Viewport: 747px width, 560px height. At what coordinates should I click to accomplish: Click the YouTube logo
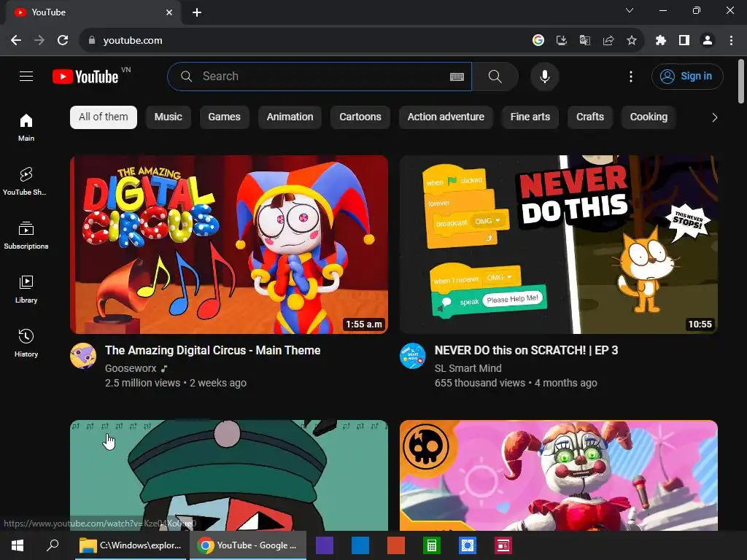[86, 77]
